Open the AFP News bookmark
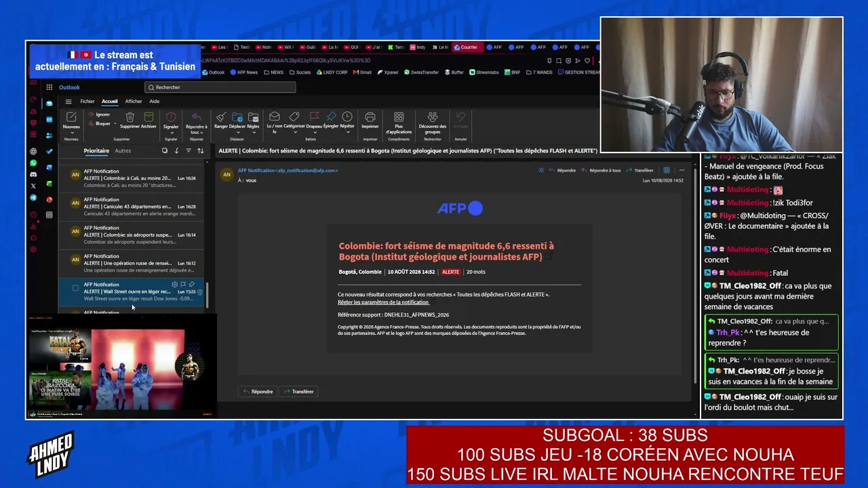 244,73
